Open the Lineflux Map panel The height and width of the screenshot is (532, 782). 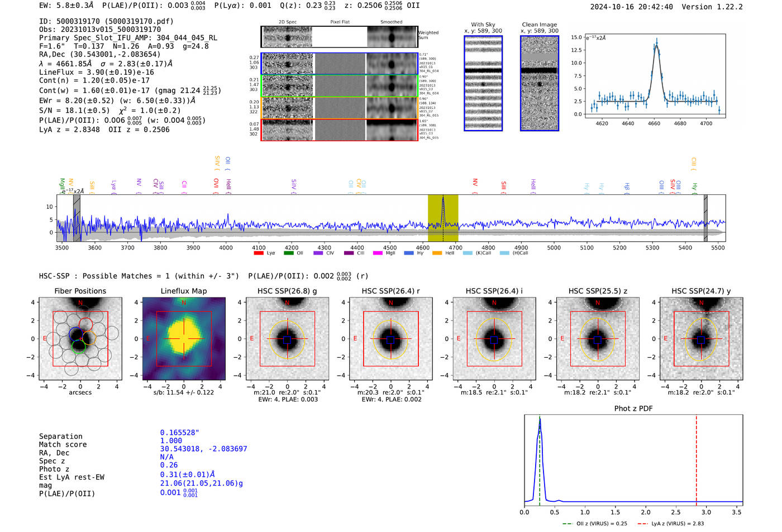pos(184,338)
